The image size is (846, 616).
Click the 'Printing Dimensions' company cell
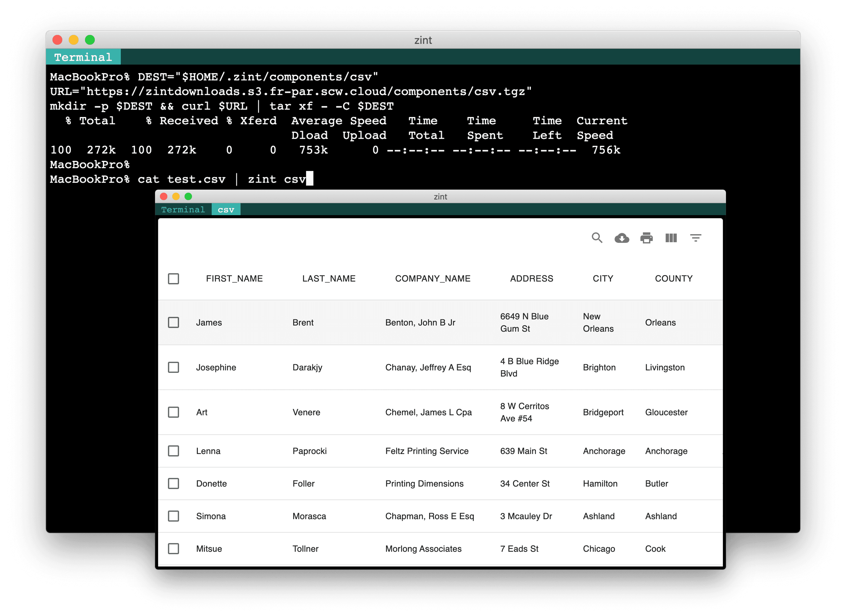(425, 484)
